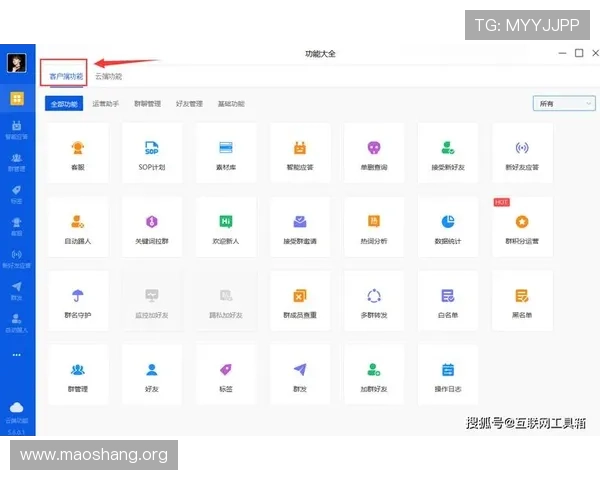
Task: Open the 黑名单 blacklist card
Action: point(522,301)
